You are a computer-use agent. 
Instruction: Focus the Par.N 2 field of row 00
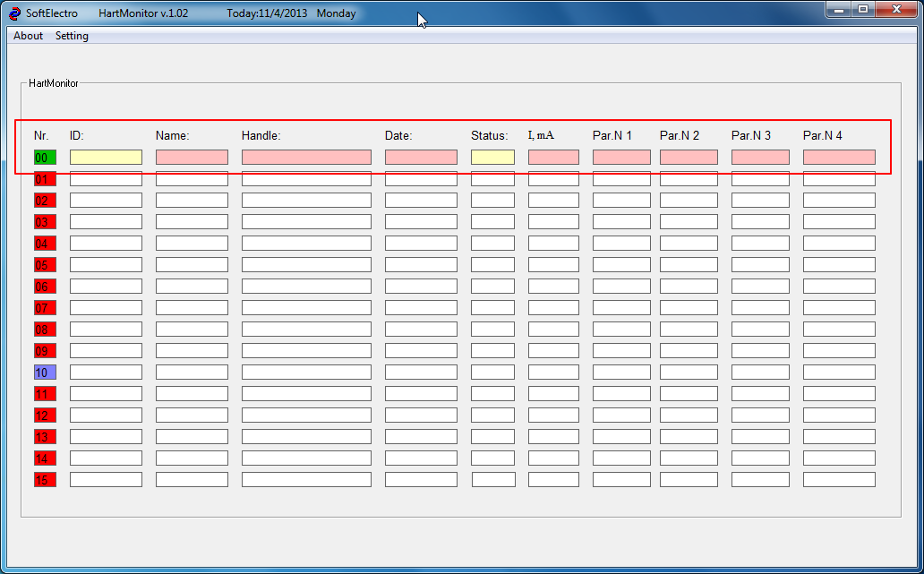(689, 158)
